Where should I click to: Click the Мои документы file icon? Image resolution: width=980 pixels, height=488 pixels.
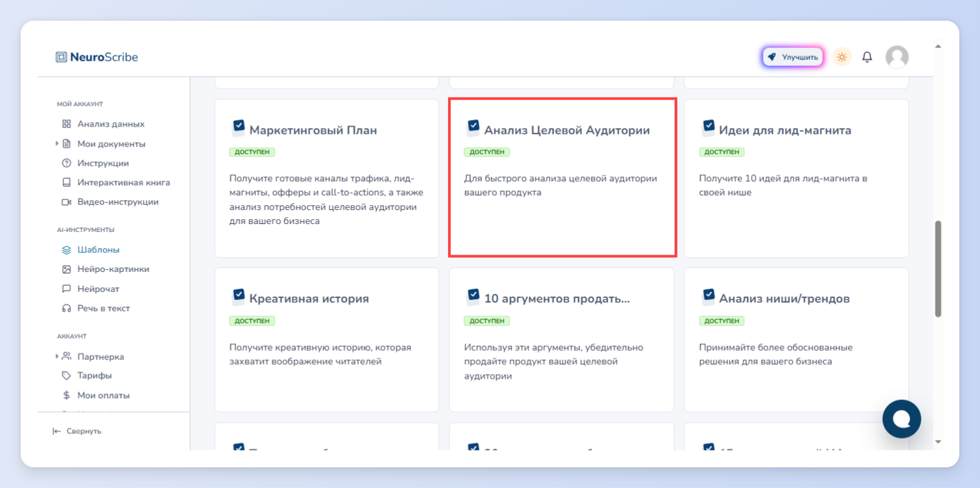click(x=66, y=144)
